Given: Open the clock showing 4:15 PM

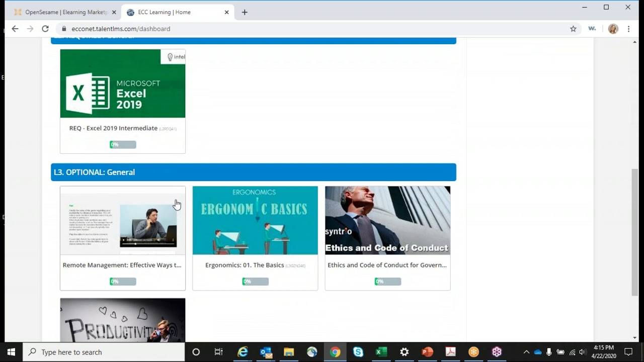Looking at the screenshot, I should tap(604, 352).
